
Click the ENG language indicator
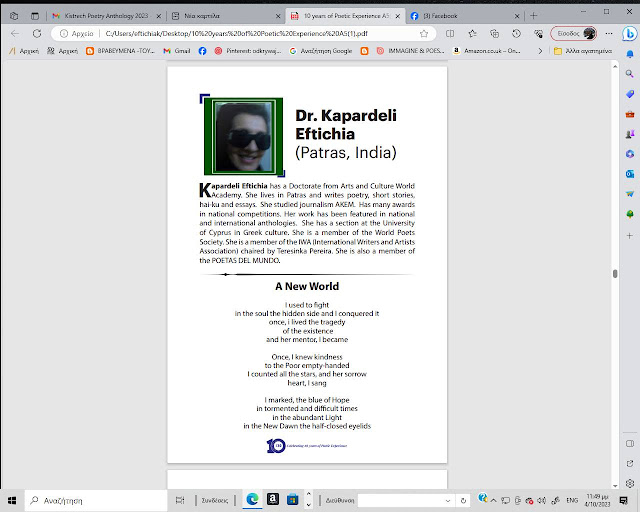[x=572, y=500]
